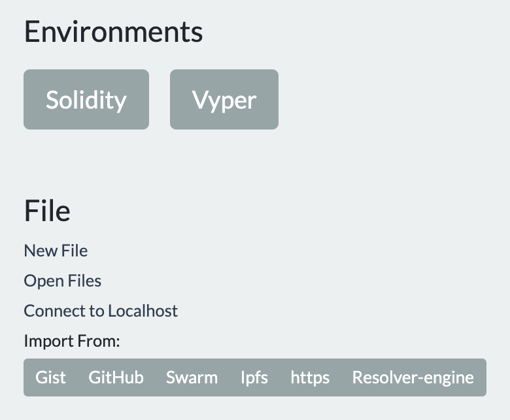510x420 pixels.
Task: Click the File section heading
Action: tap(47, 211)
